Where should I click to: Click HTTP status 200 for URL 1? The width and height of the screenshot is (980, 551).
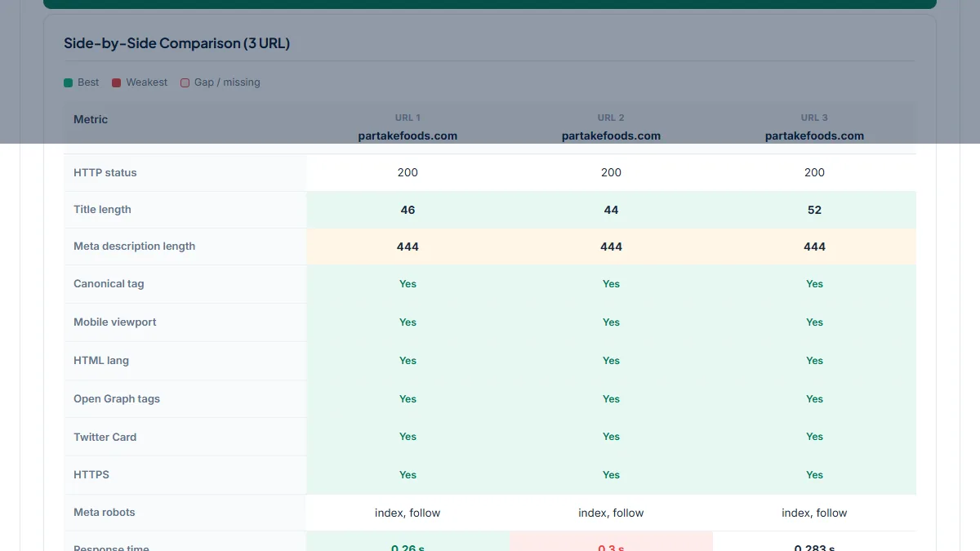tap(408, 172)
